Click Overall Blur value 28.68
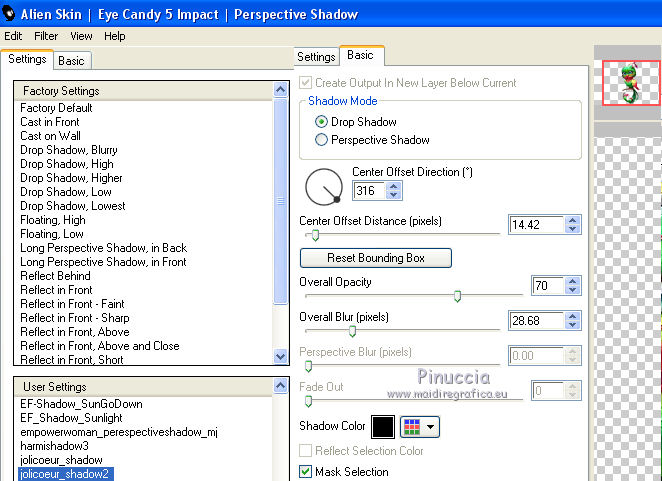662x481 pixels. pyautogui.click(x=536, y=321)
